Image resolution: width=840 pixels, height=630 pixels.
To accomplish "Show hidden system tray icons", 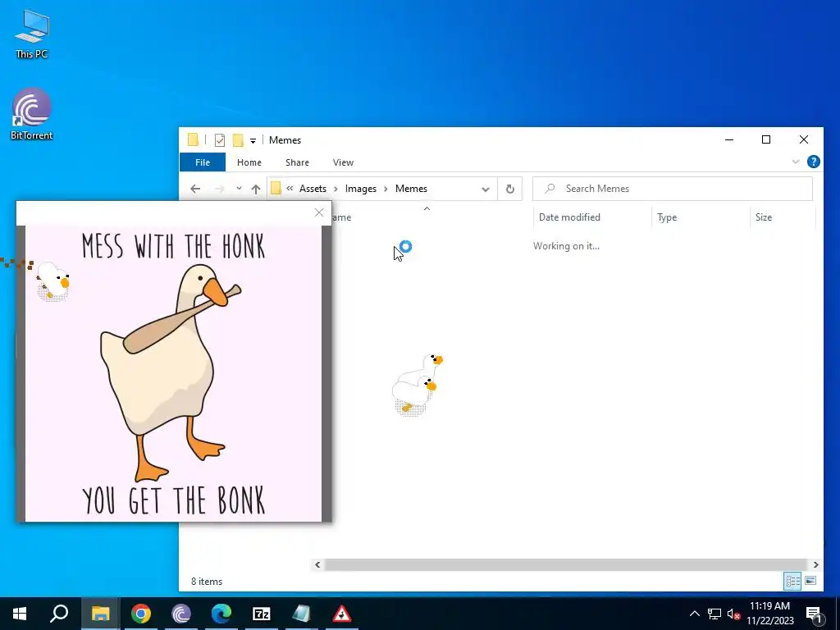I will 694,614.
